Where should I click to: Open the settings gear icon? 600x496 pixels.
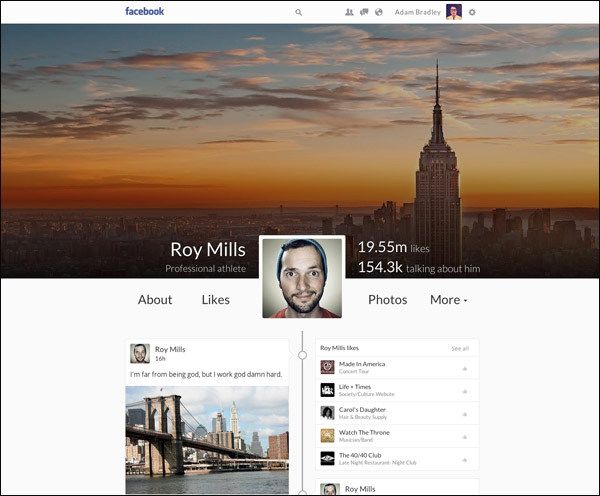[472, 12]
